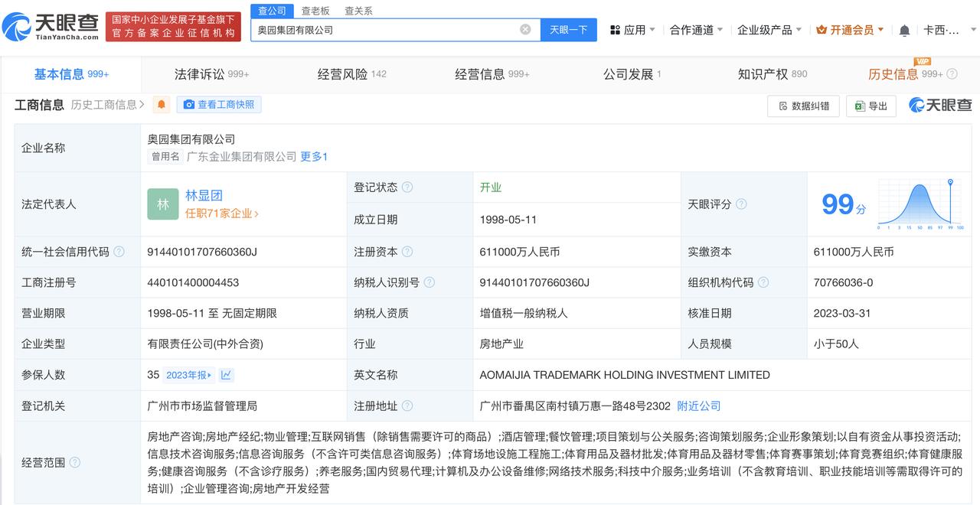Click the 组织机构代码 70766036-0 value

pyautogui.click(x=843, y=282)
